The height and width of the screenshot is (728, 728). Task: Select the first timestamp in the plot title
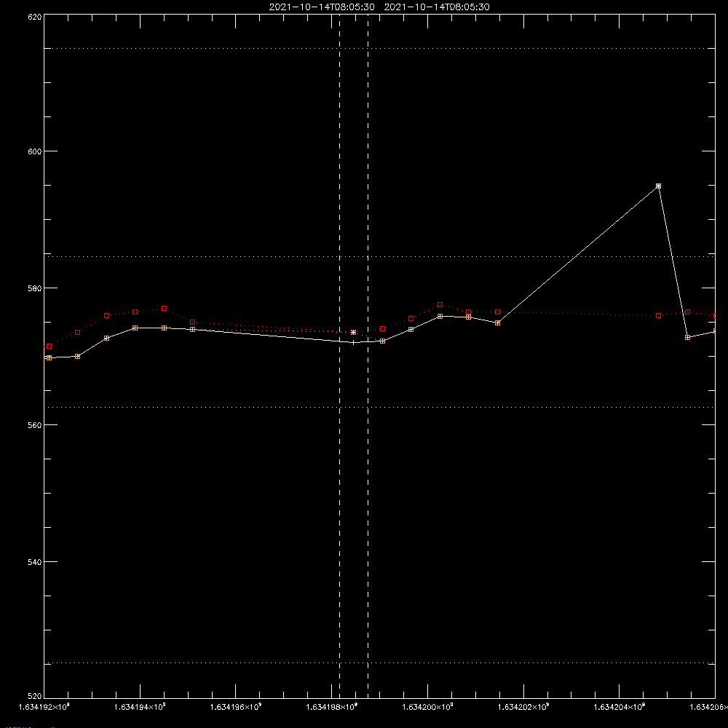pos(322,7)
